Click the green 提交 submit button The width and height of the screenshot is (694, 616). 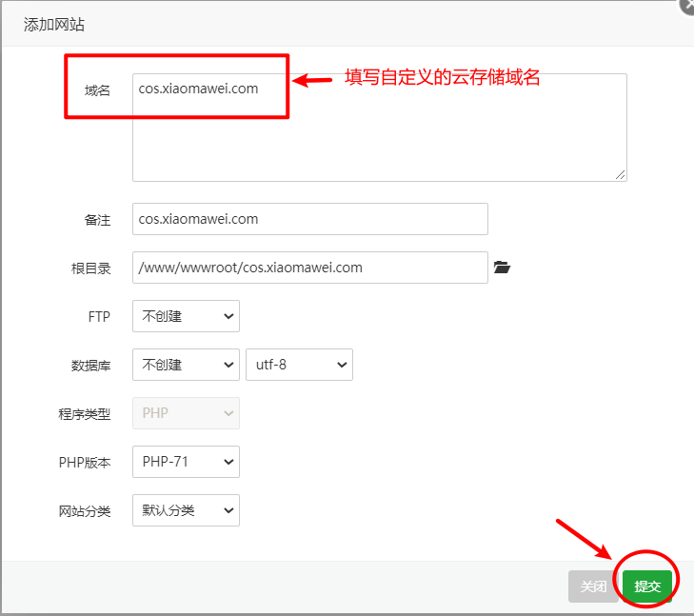[x=647, y=586]
